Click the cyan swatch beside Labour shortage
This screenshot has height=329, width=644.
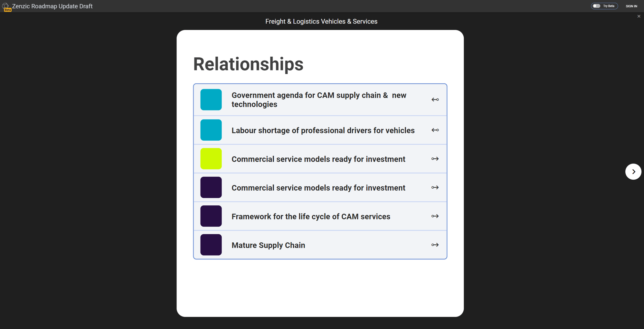[211, 130]
